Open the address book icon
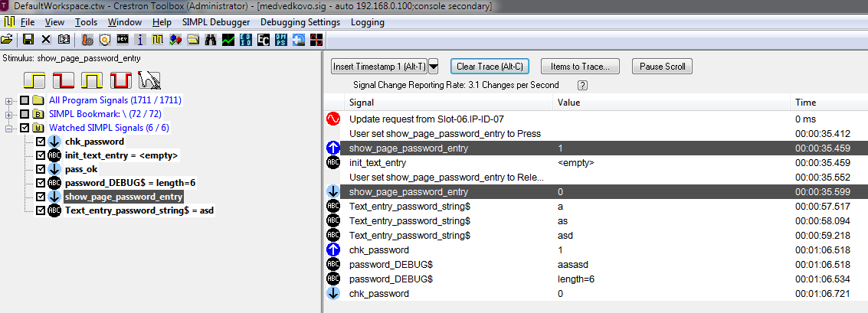Viewport: 868px width, 313px height. coord(64,40)
